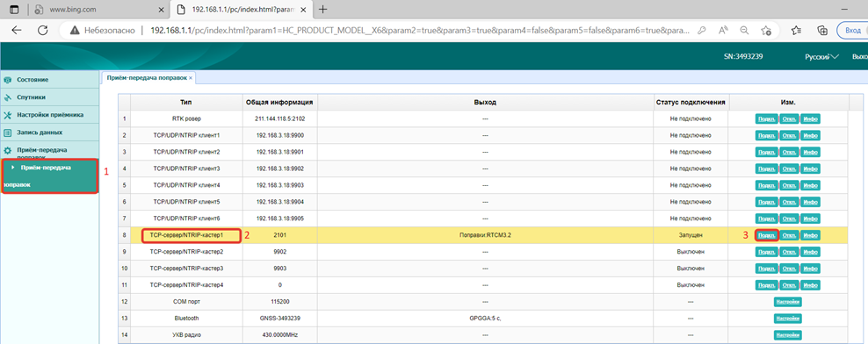Click the Тип column header

pos(186,103)
